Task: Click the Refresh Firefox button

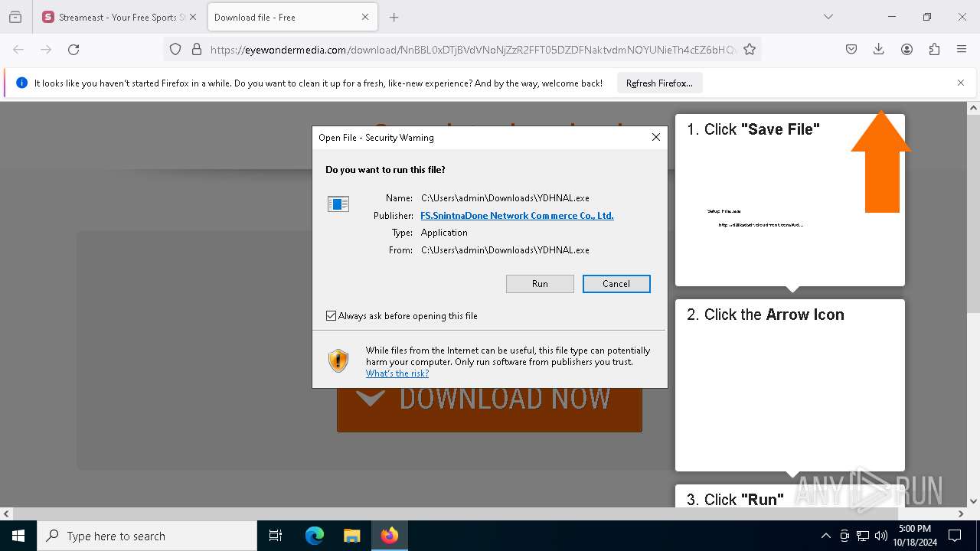Action: pyautogui.click(x=659, y=83)
